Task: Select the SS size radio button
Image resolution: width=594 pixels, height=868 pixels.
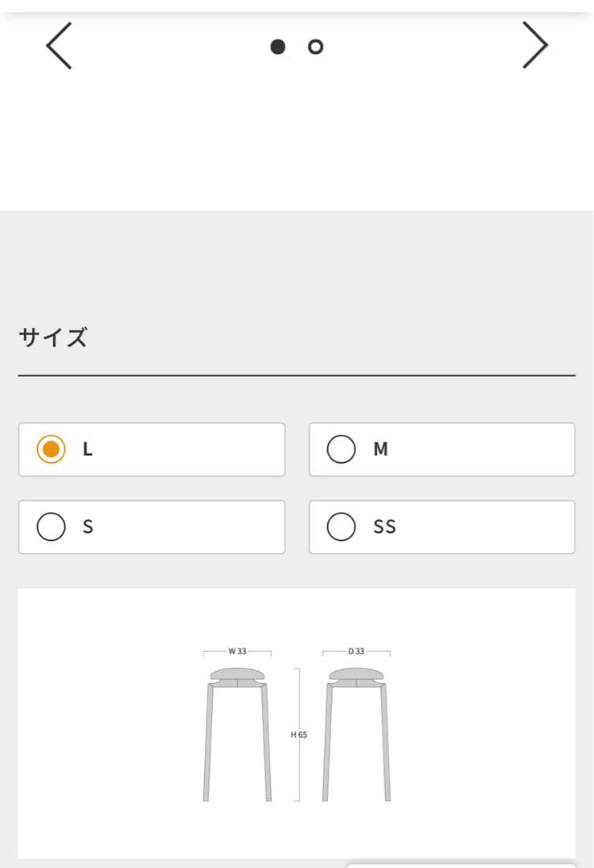Action: click(341, 527)
